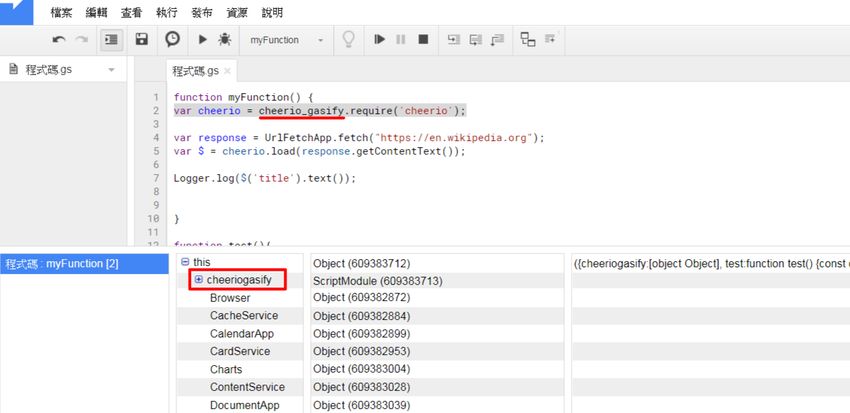Click the last toolbar icon with plus lines

550,38
